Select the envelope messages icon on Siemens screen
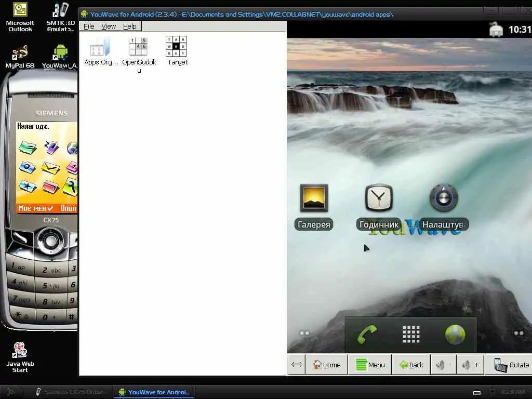 (x=50, y=168)
